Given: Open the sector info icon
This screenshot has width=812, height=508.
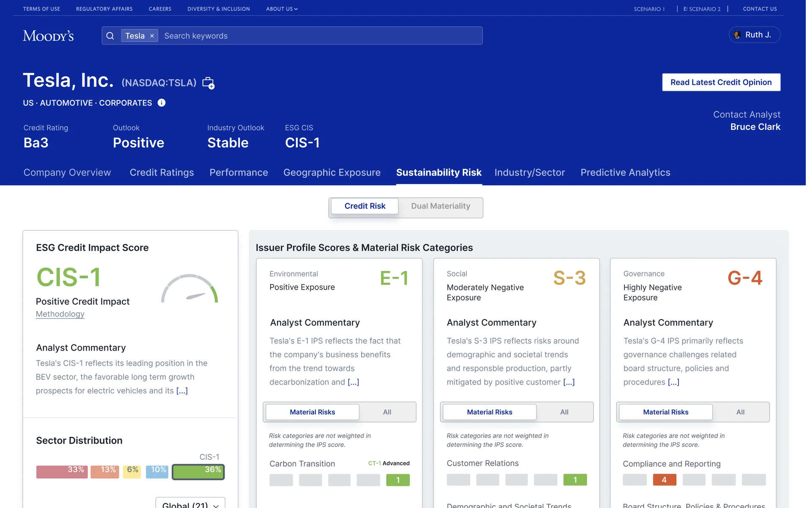Looking at the screenshot, I should 162,103.
